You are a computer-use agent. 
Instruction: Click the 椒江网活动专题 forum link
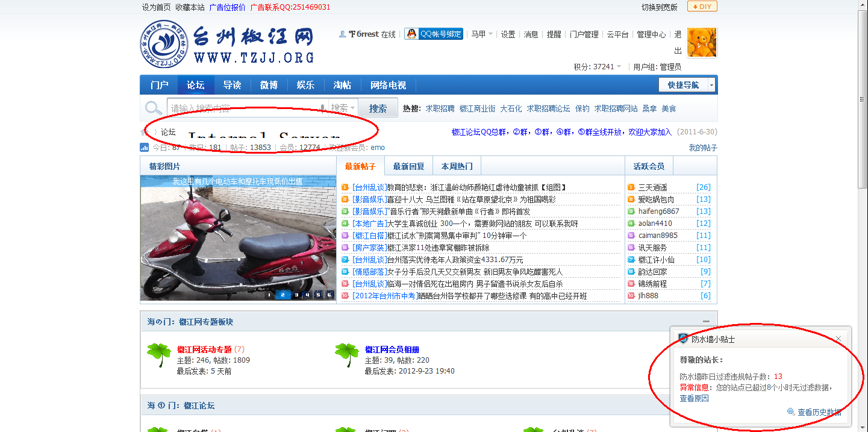pos(204,349)
